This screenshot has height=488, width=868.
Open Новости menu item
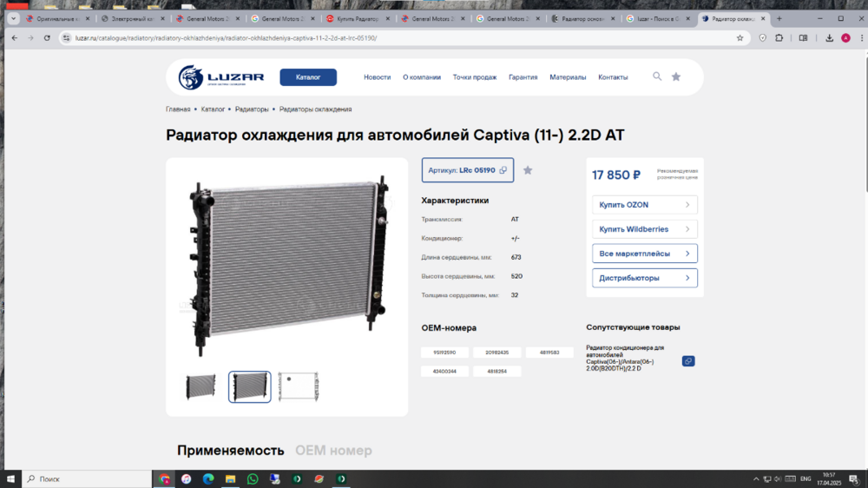377,77
